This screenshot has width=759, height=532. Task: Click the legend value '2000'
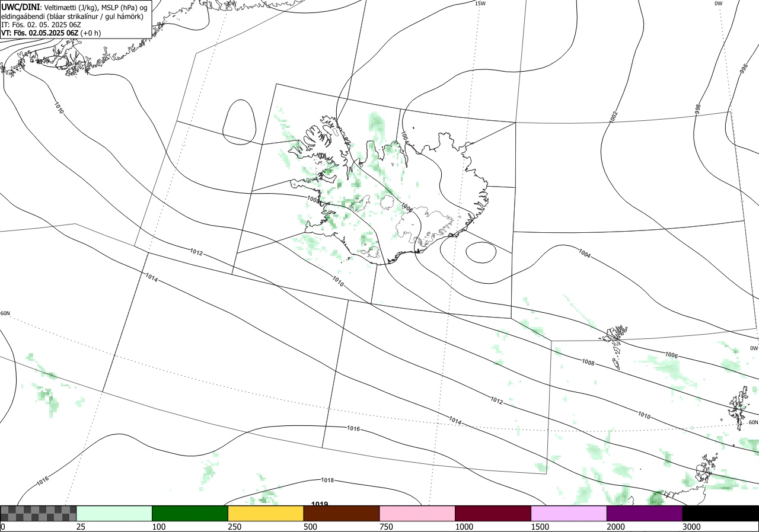point(616,527)
